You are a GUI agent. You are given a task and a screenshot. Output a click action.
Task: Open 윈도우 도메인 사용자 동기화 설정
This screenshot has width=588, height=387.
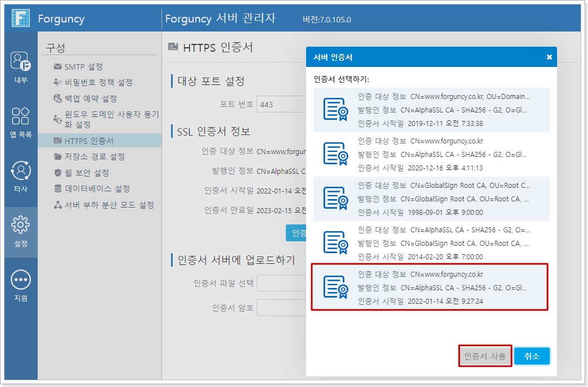[x=111, y=119]
